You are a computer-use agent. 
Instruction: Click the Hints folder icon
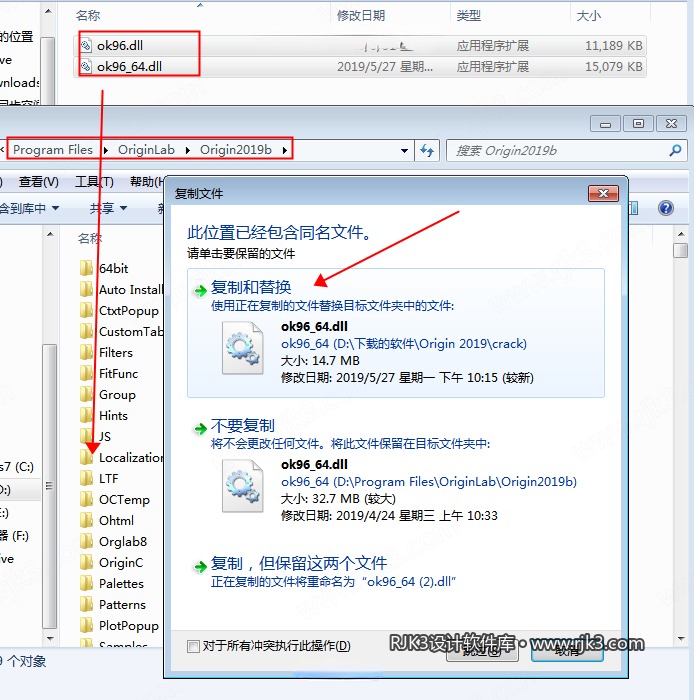87,415
